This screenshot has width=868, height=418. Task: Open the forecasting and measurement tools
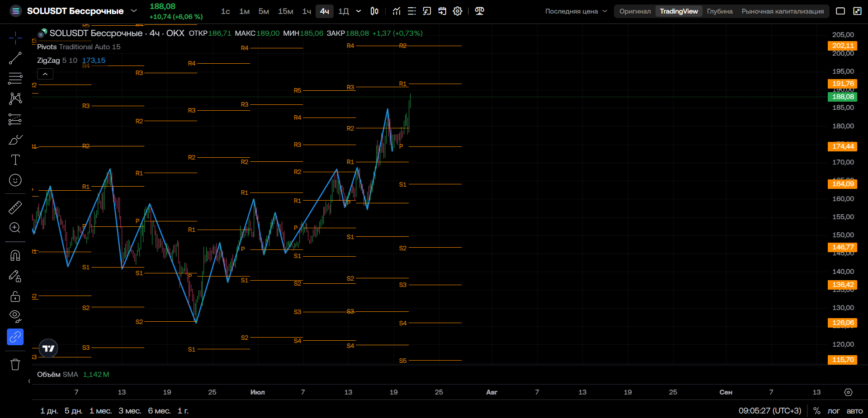point(15,119)
